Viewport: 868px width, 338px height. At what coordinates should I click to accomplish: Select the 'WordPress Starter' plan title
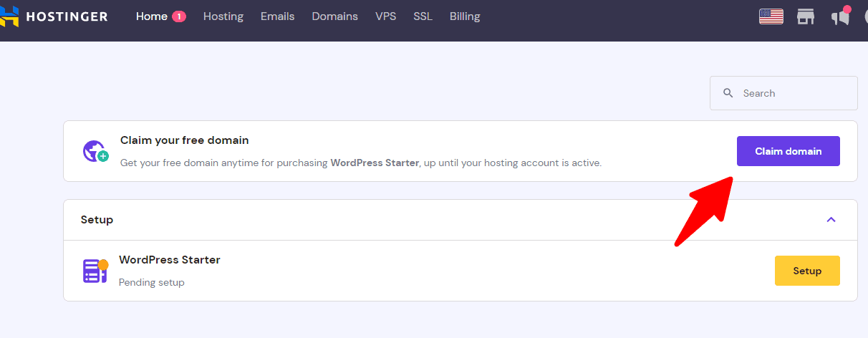(x=170, y=260)
